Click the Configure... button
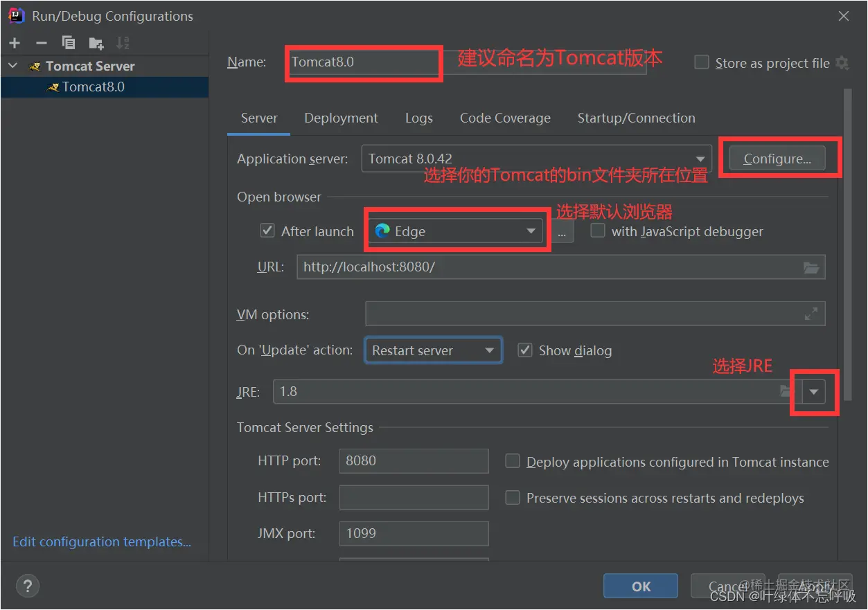The height and width of the screenshot is (610, 868). click(777, 159)
